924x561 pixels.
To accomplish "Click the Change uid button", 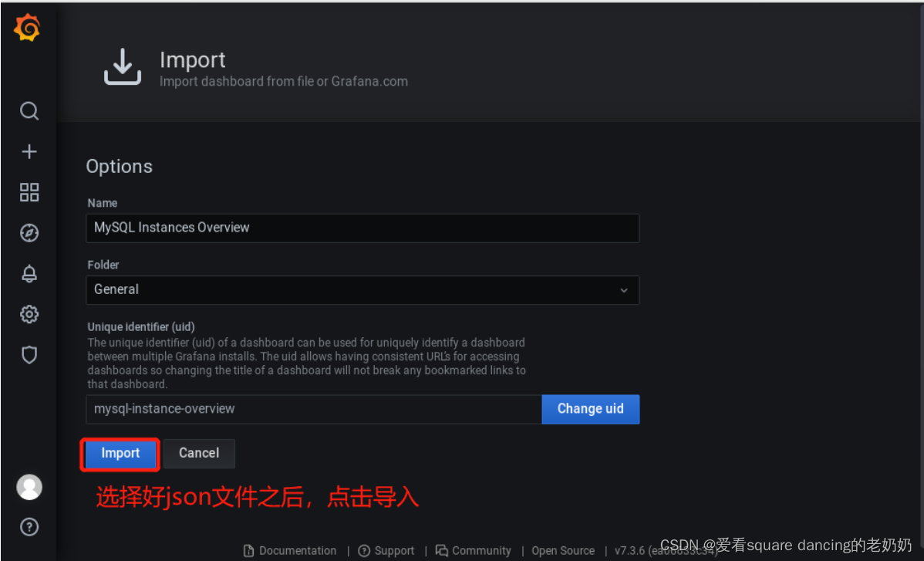I will pyautogui.click(x=591, y=409).
